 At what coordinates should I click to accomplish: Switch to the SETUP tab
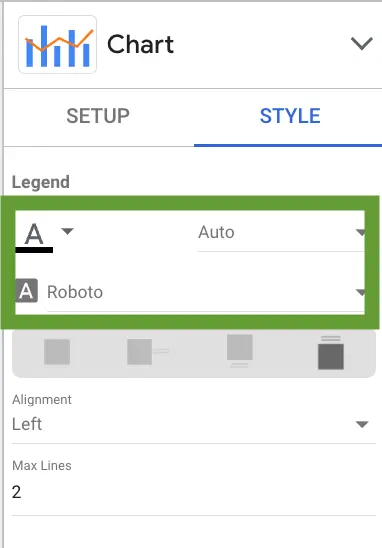pyautogui.click(x=98, y=116)
